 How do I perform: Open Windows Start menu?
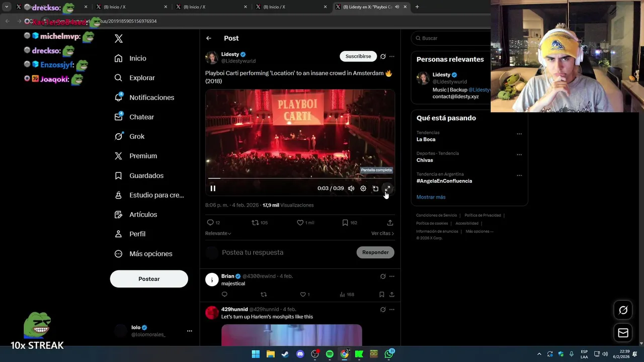tap(256, 354)
